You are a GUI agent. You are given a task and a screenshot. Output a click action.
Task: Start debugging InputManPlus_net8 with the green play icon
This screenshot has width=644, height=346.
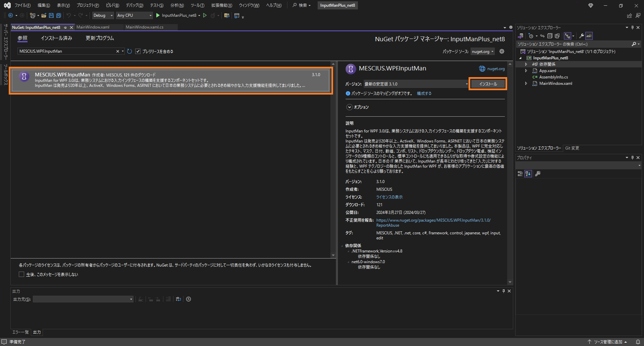coord(158,15)
